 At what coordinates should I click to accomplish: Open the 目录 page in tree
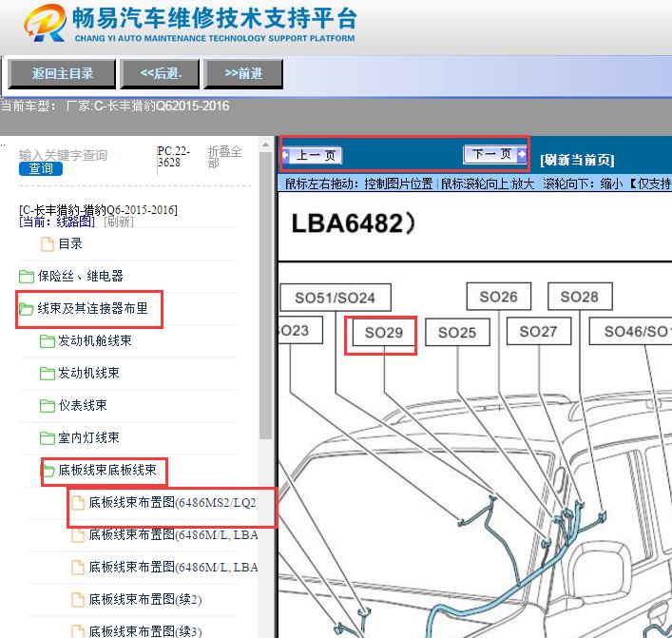(x=70, y=243)
